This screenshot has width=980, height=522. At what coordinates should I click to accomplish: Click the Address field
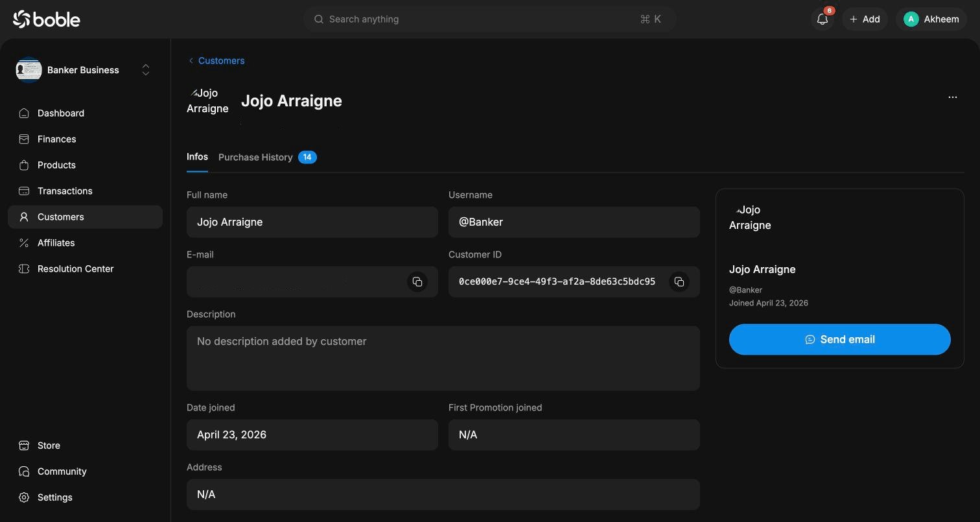click(443, 495)
